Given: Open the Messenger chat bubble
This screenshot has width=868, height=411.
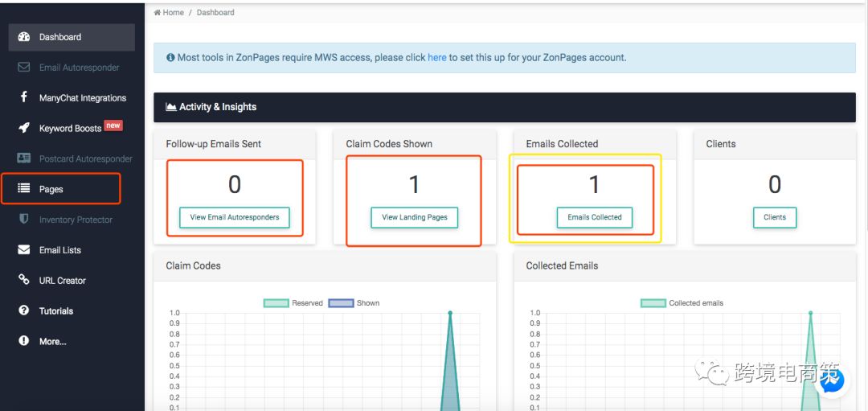Looking at the screenshot, I should 831,380.
